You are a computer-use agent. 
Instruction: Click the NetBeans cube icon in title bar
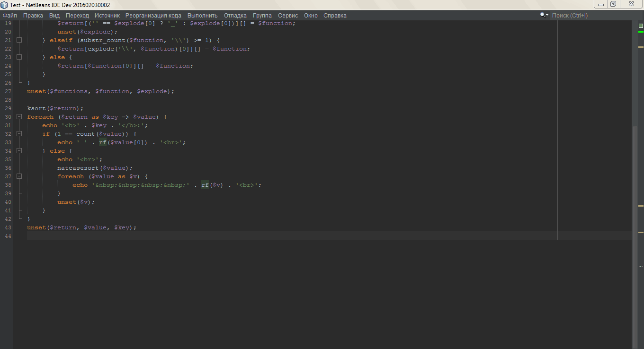pyautogui.click(x=5, y=4)
